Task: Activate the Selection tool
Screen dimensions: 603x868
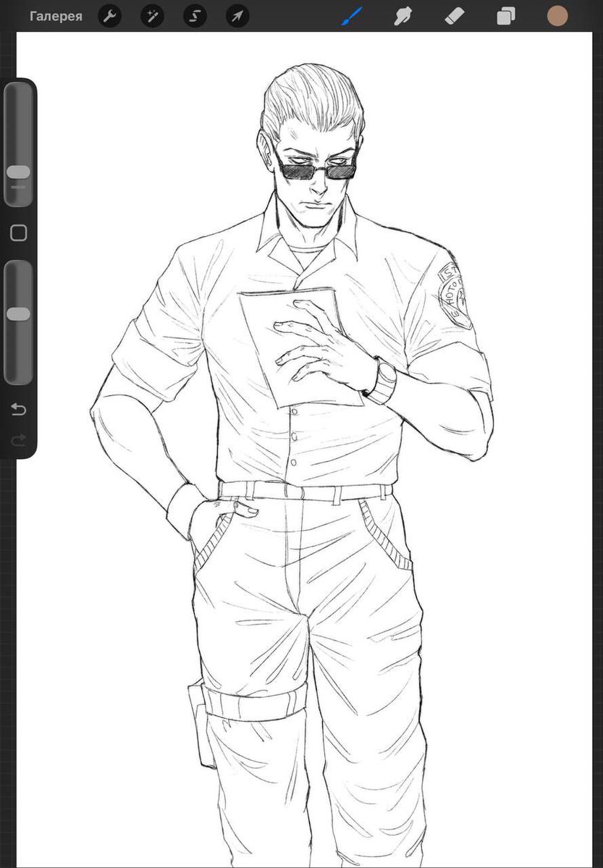Action: [195, 16]
